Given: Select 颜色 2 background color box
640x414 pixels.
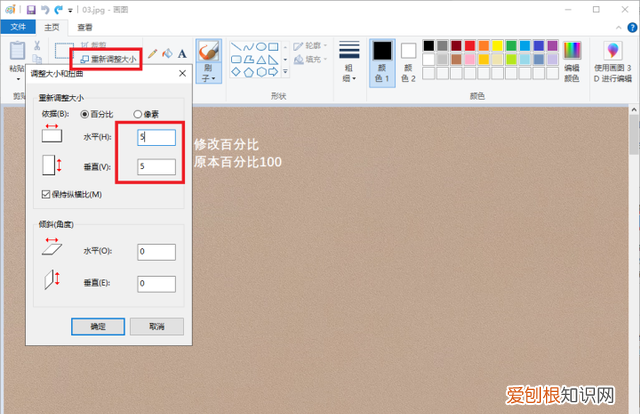Looking at the screenshot, I should pos(408,62).
